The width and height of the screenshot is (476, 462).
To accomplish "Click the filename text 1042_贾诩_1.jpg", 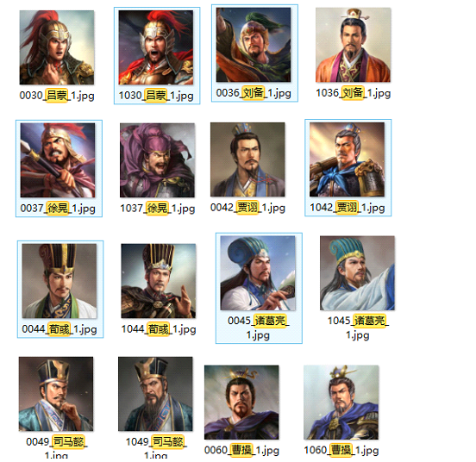I will 348,208.
